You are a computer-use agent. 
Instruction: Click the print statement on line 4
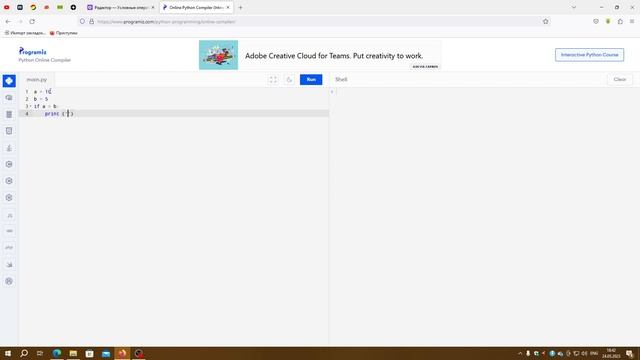point(59,113)
